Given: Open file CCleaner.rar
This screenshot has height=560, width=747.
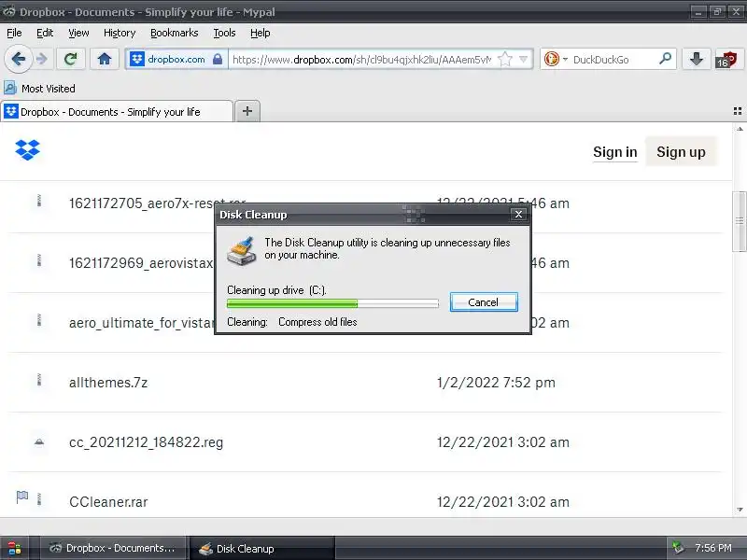Looking at the screenshot, I should pos(108,502).
